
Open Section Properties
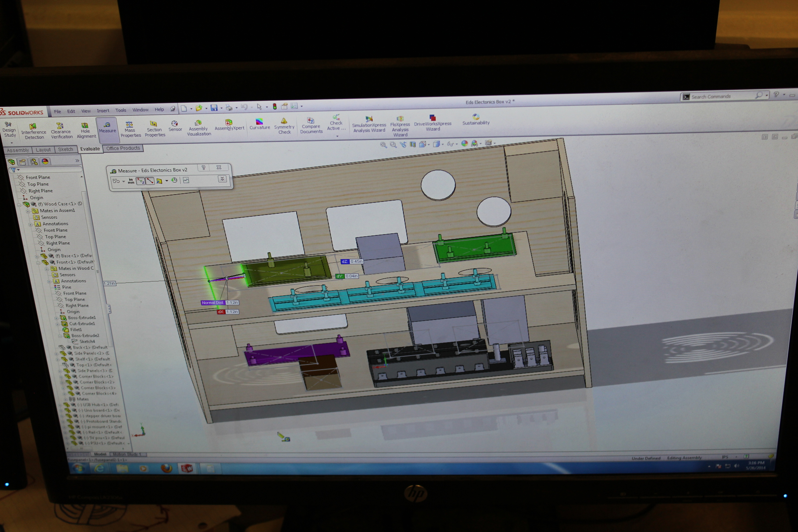155,129
